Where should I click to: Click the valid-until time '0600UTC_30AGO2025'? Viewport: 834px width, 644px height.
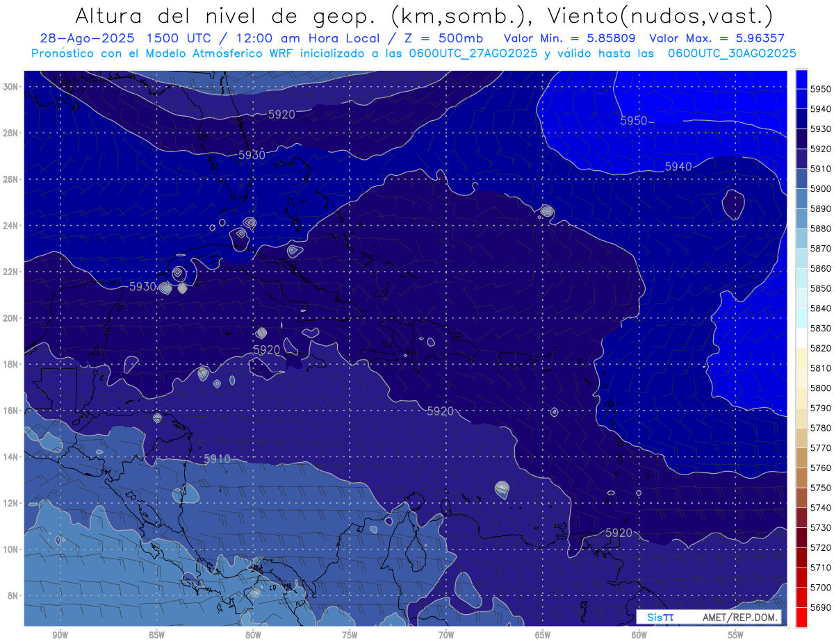(732, 53)
